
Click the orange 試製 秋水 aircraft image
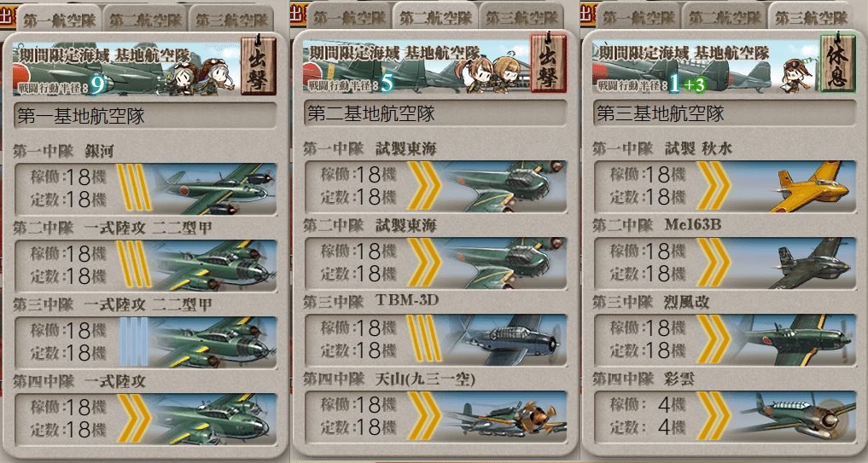click(x=810, y=187)
